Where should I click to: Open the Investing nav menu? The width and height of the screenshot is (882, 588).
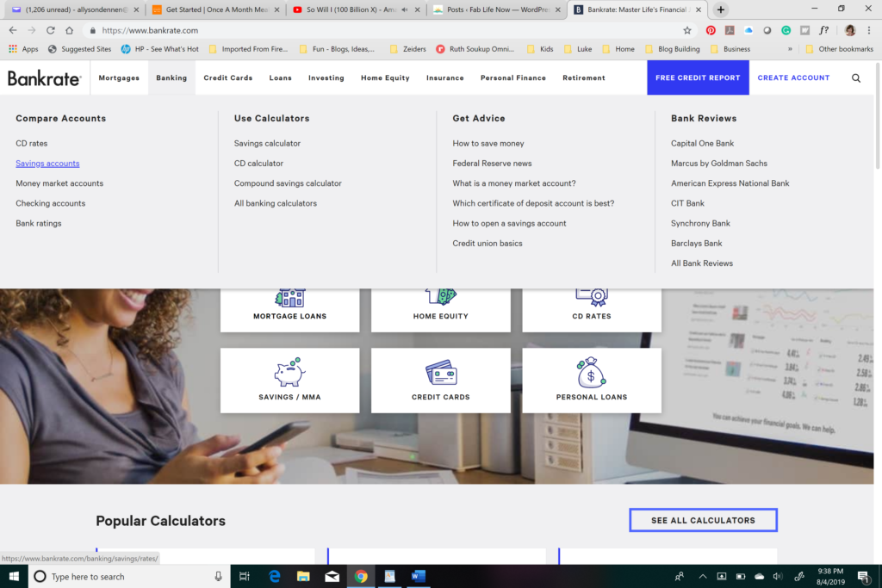[326, 78]
